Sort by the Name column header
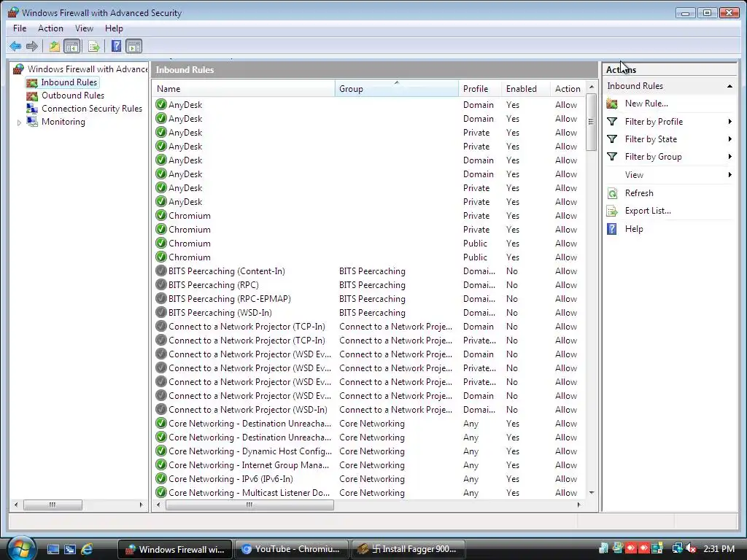The height and width of the screenshot is (560, 747). [244, 88]
